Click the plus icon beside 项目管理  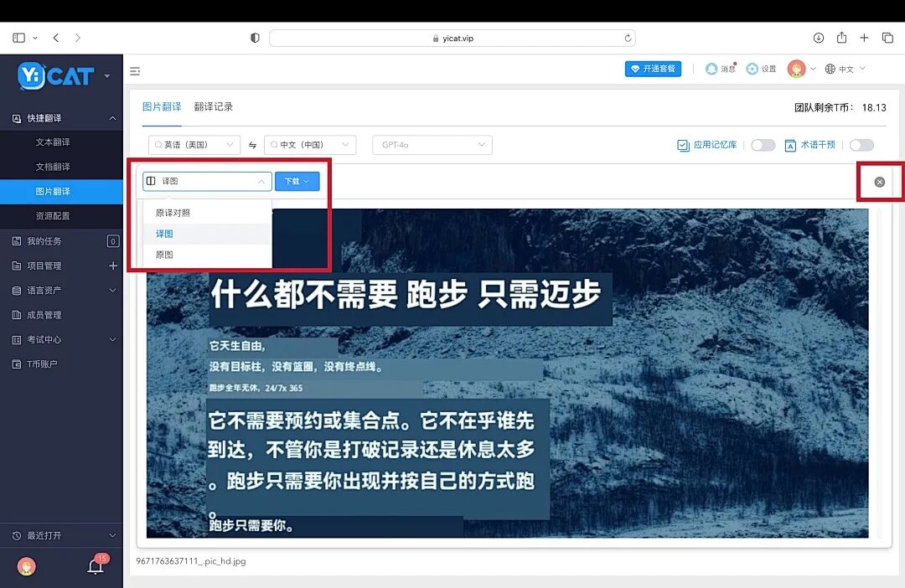(113, 266)
